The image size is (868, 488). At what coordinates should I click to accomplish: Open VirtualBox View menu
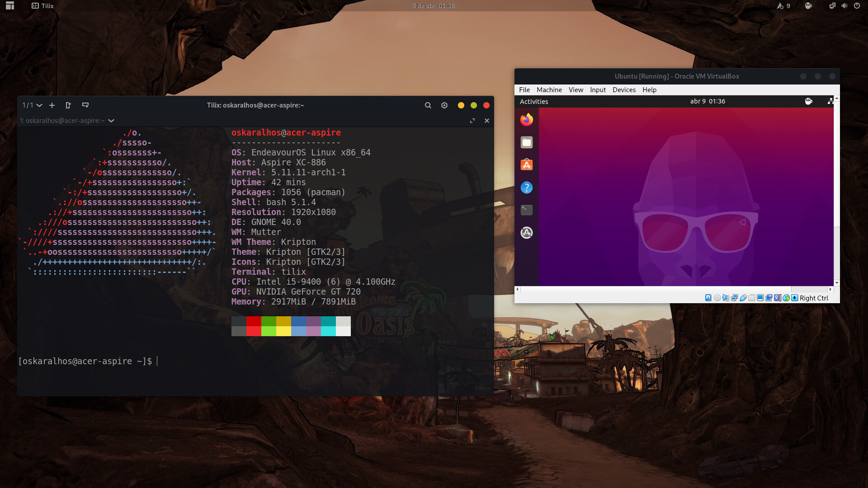point(576,90)
